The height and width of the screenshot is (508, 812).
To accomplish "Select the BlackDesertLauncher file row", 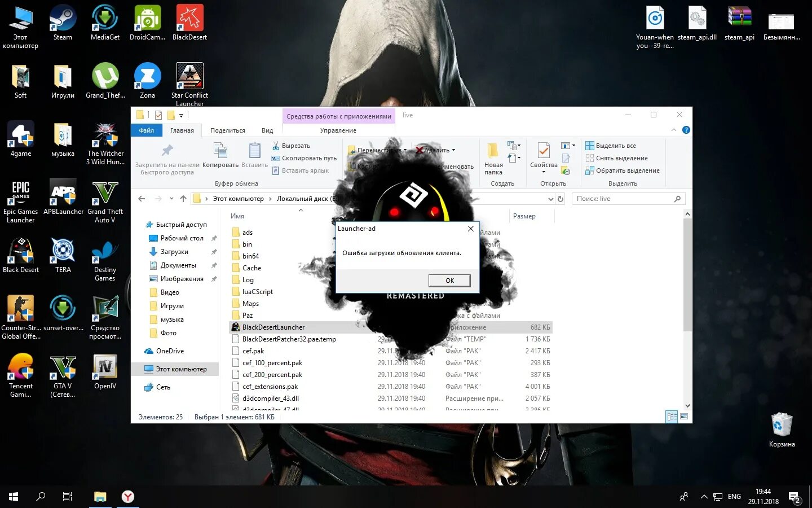I will tap(391, 327).
